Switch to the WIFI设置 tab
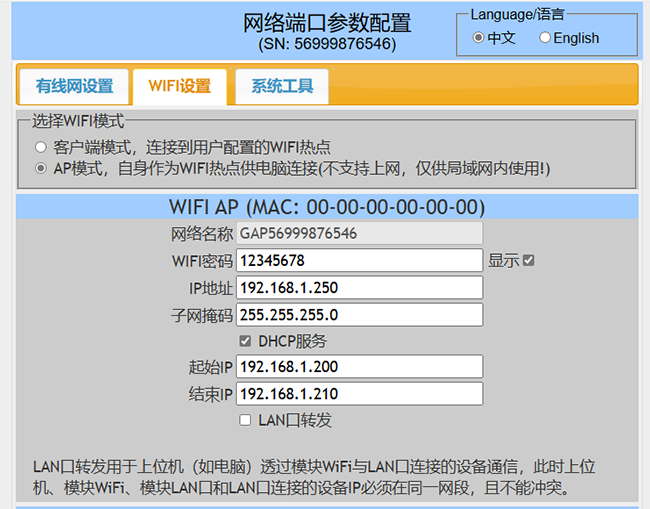The image size is (650, 509). 179,86
